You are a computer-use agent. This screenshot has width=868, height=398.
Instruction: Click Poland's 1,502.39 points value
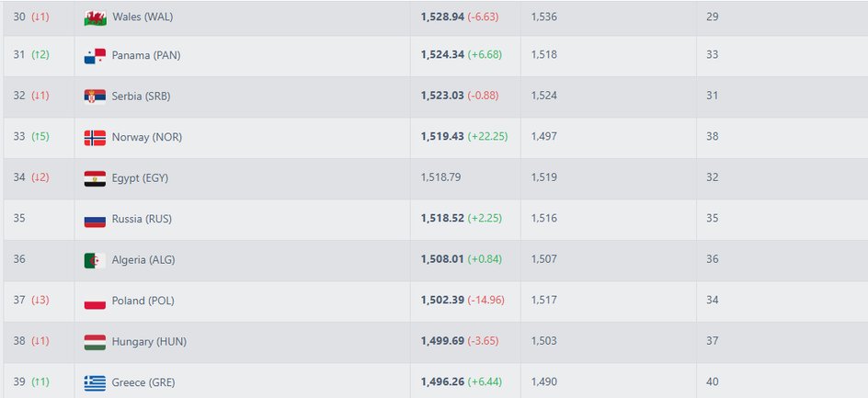[442, 300]
